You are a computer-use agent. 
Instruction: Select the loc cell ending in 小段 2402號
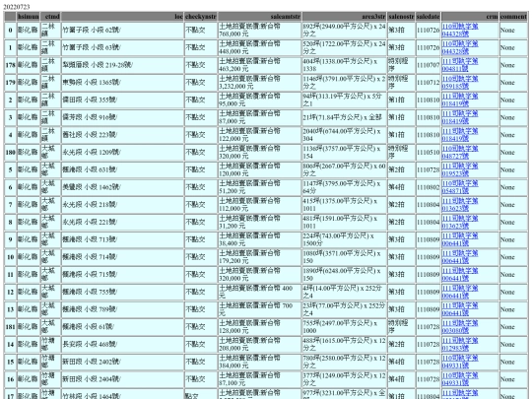coord(122,362)
